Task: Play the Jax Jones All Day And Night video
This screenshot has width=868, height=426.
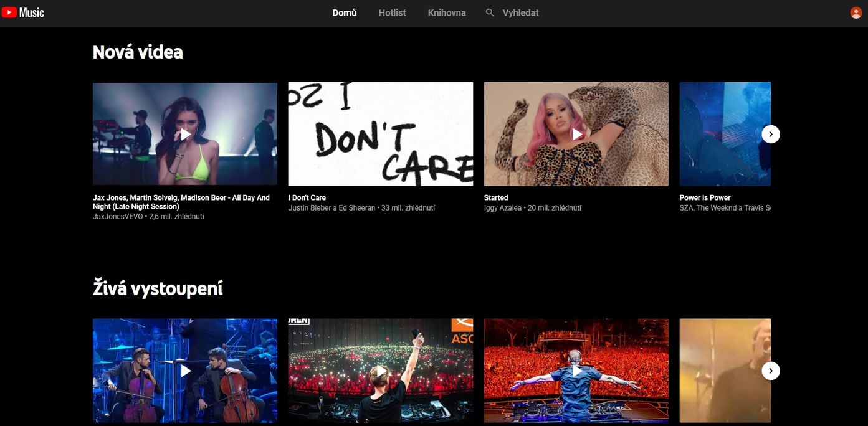Action: [185, 134]
